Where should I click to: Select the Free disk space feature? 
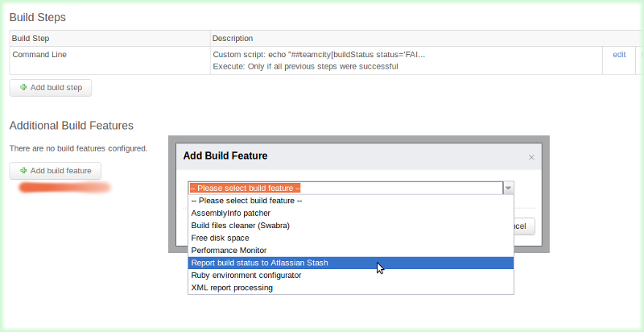[x=220, y=238]
